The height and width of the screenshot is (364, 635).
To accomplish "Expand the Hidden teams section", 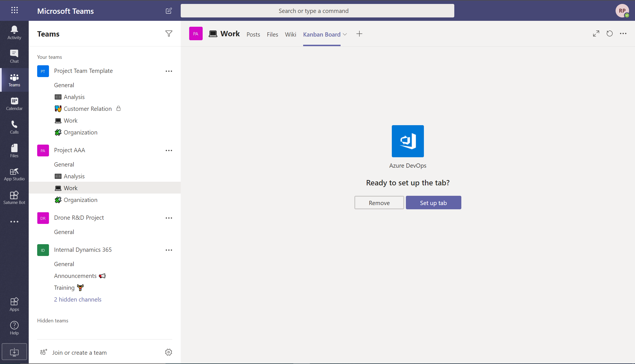I will coord(53,321).
